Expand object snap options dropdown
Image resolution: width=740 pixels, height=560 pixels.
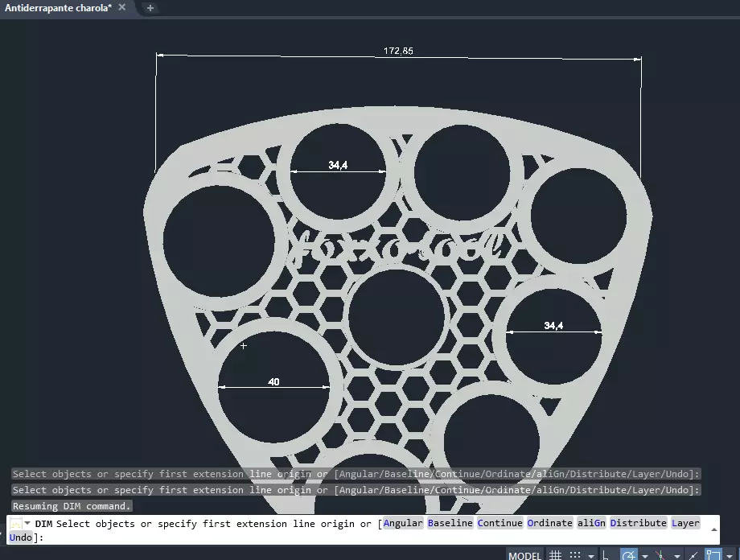(730, 556)
